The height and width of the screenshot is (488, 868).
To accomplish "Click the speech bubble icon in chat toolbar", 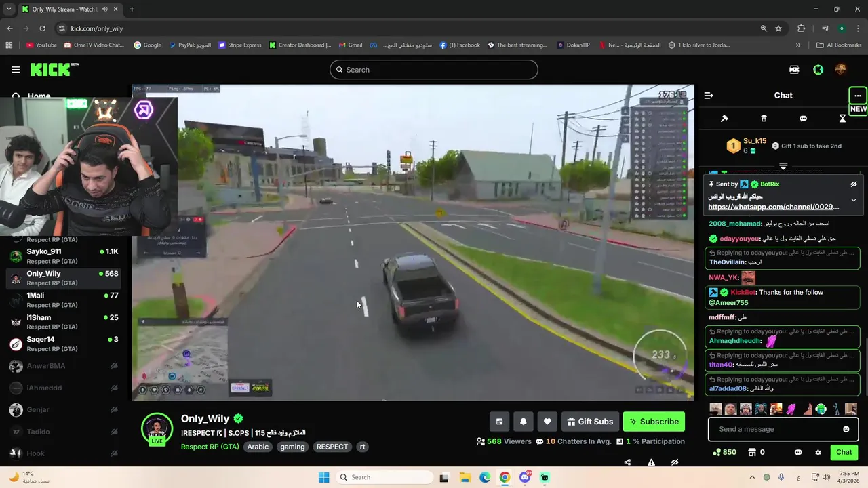I will [x=803, y=119].
